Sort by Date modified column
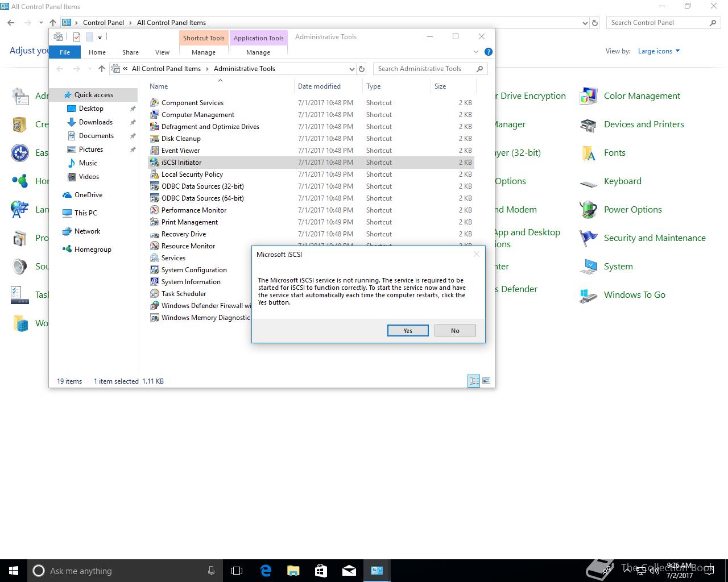728x582 pixels. (x=328, y=86)
